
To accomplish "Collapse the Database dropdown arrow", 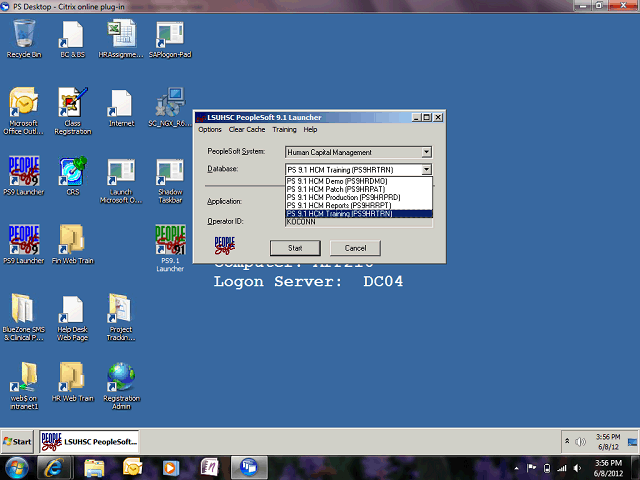I will point(426,169).
